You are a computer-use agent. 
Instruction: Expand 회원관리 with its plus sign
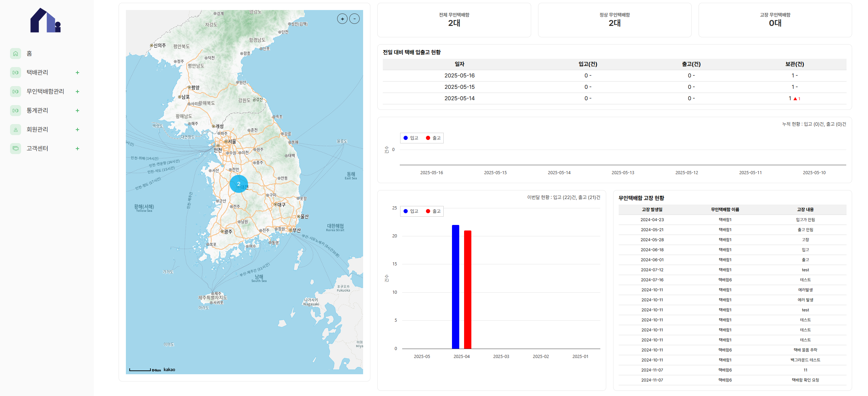click(x=77, y=130)
